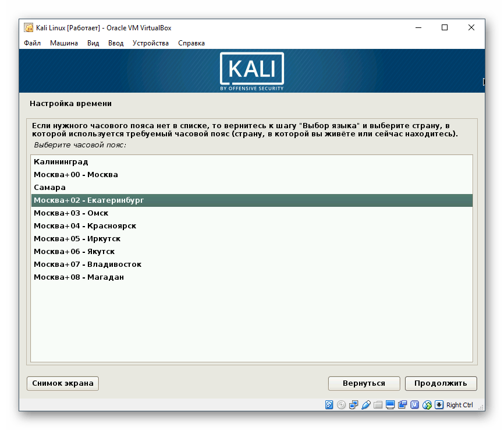Click the Снимок экрана button
Screen dimensions: 504x430
62,383
